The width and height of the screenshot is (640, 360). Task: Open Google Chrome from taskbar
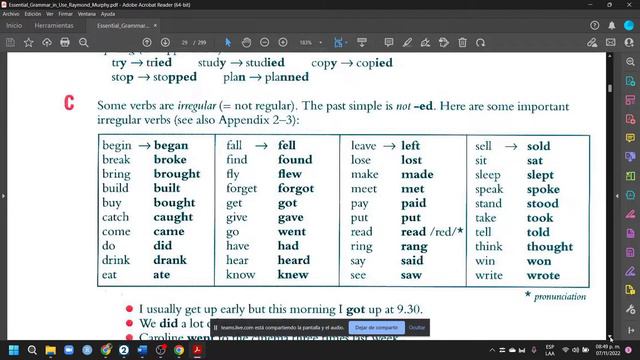click(x=179, y=350)
